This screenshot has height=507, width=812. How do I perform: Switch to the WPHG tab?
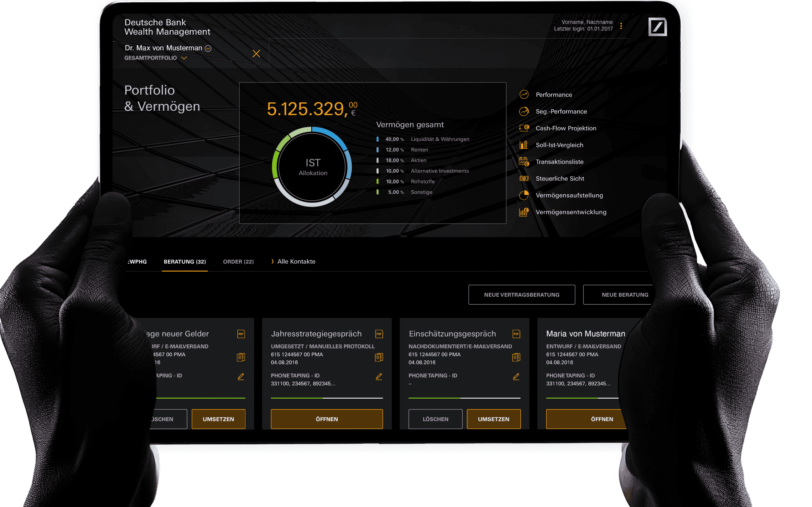click(x=138, y=262)
